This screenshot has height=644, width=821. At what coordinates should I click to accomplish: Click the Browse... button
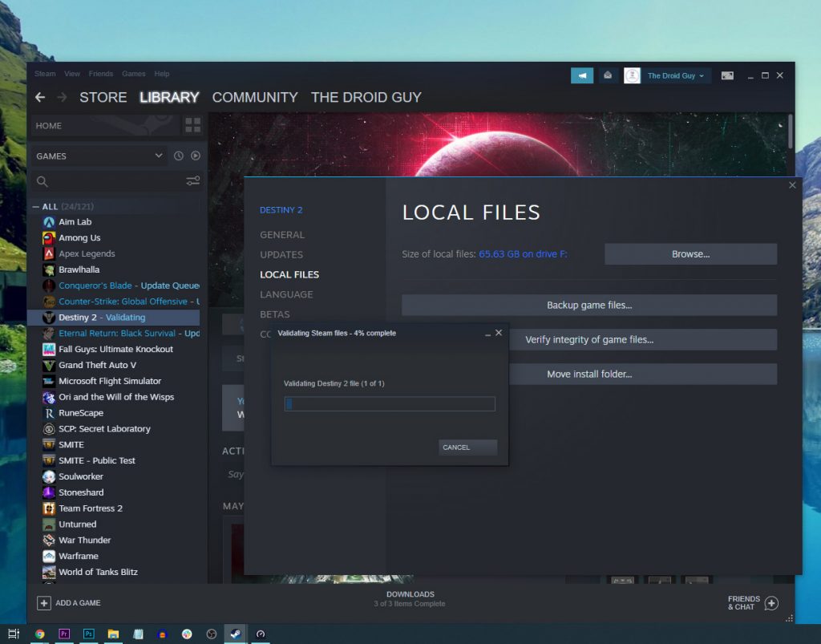690,254
